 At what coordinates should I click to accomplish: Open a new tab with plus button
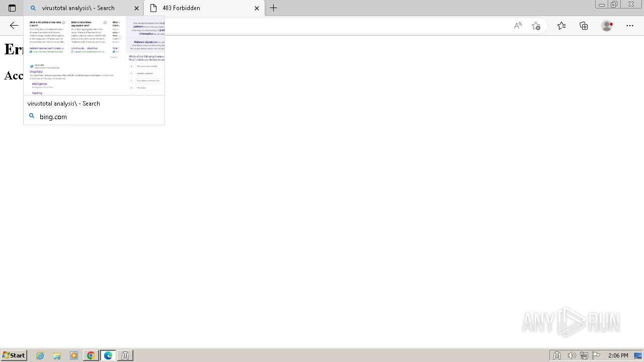274,8
